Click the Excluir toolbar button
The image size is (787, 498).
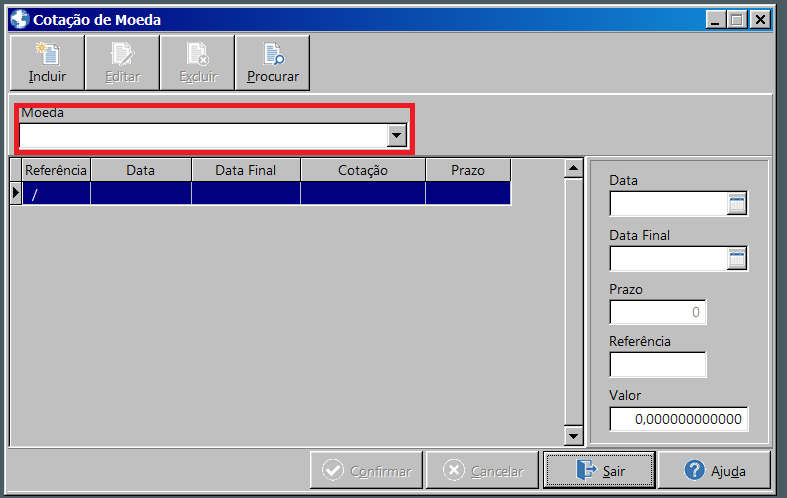click(197, 63)
